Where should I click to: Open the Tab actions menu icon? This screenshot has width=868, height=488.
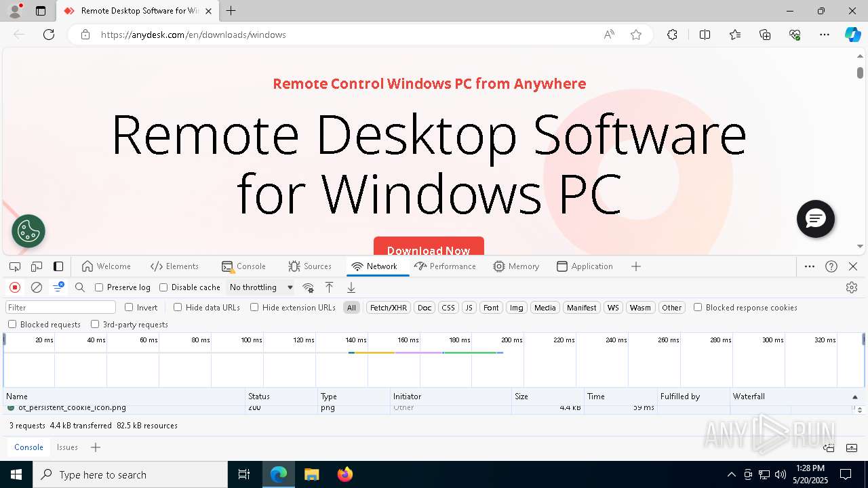click(41, 11)
